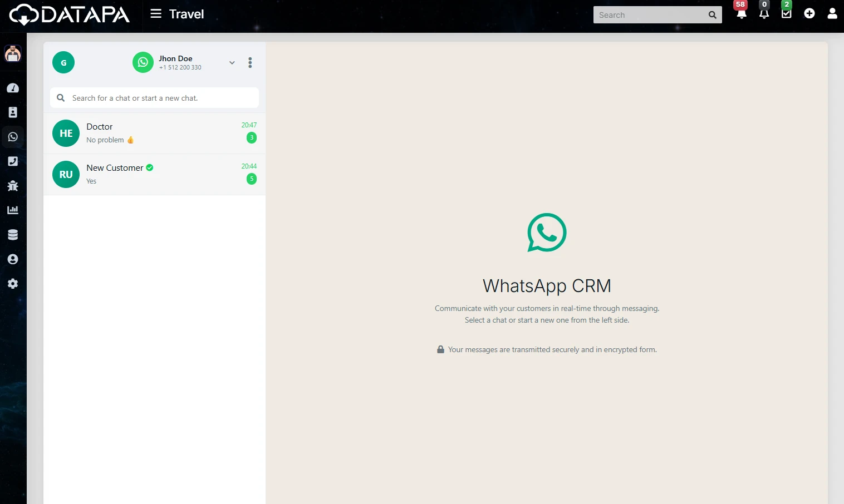Select the New Customer chat
The width and height of the screenshot is (844, 504).
tap(154, 175)
